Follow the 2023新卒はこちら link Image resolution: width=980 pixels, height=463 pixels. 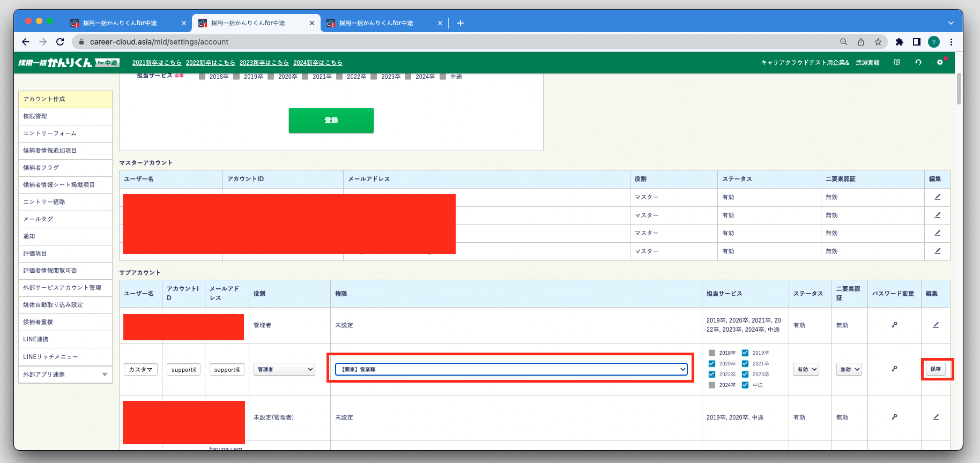click(x=264, y=63)
